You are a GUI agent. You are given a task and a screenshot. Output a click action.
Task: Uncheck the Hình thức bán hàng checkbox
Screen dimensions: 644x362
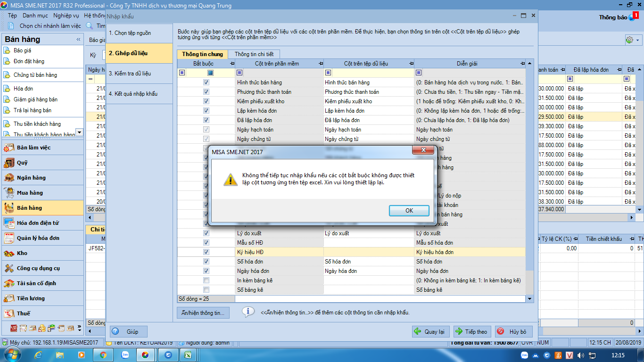(x=206, y=82)
